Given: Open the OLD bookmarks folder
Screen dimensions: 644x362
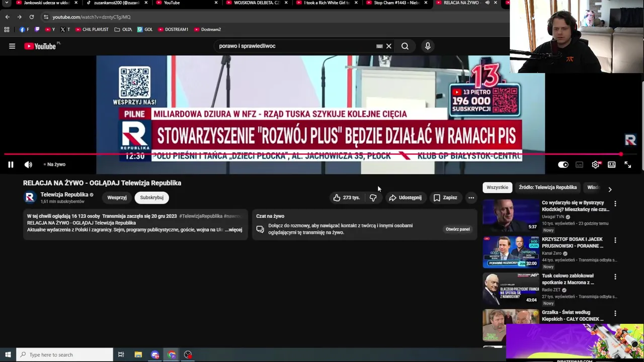Looking at the screenshot, I should click(123, 30).
